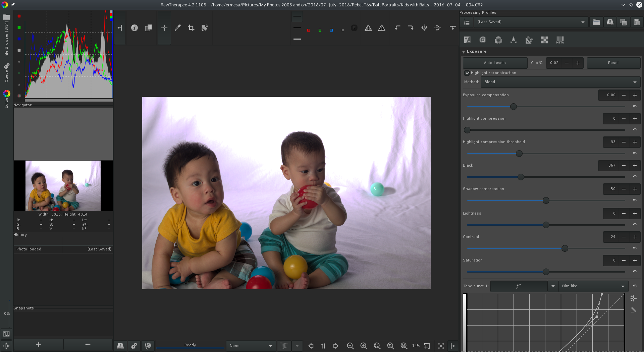Zoom preview to 1:1

pyautogui.click(x=404, y=346)
